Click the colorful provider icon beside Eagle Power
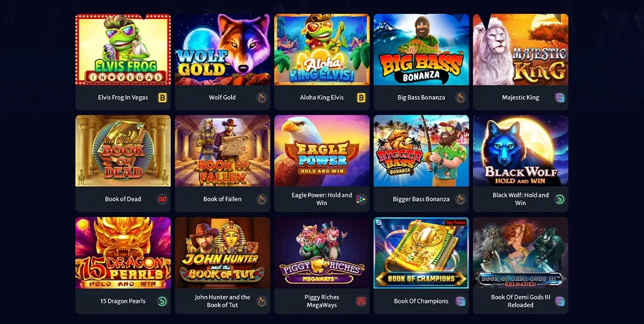 [x=361, y=199]
